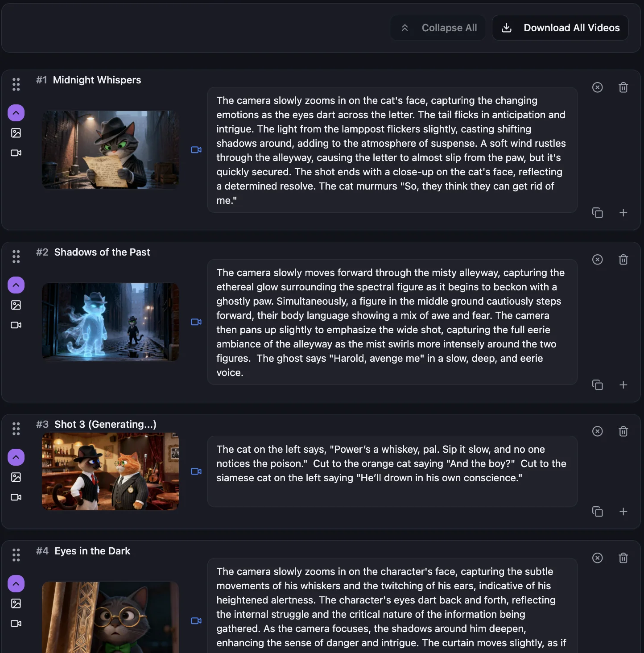Select the ghost cat thumbnail in shot #2

[x=110, y=322]
